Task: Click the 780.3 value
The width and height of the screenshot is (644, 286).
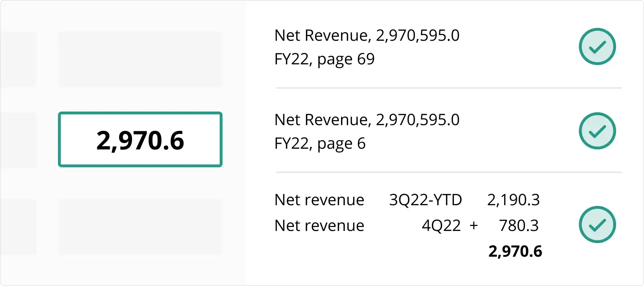Action: (x=518, y=226)
